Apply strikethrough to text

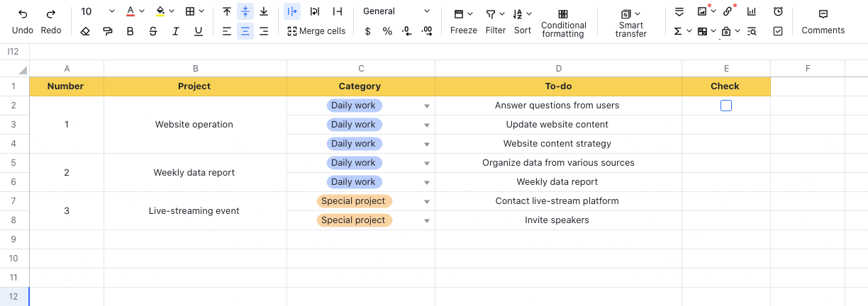tap(153, 31)
